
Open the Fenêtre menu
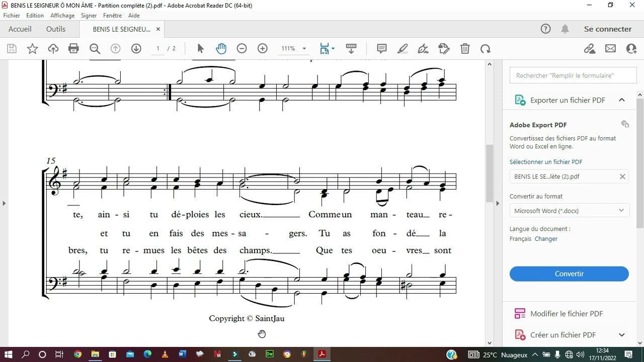(113, 16)
